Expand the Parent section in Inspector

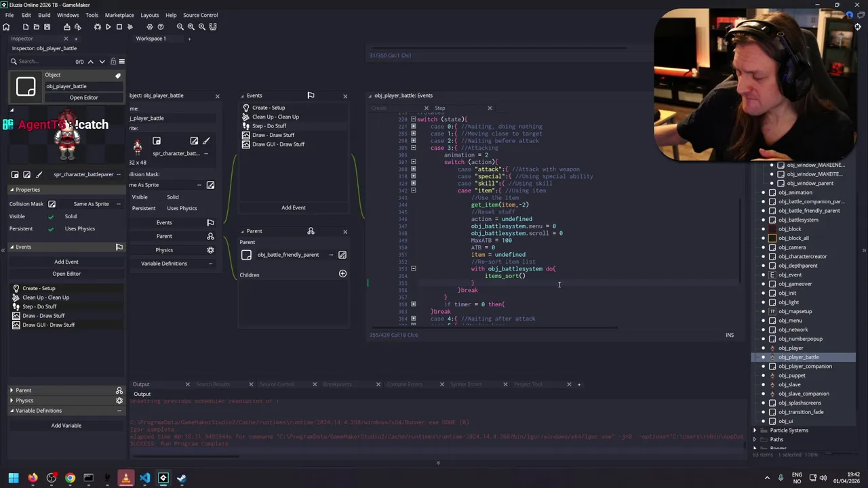click(12, 390)
